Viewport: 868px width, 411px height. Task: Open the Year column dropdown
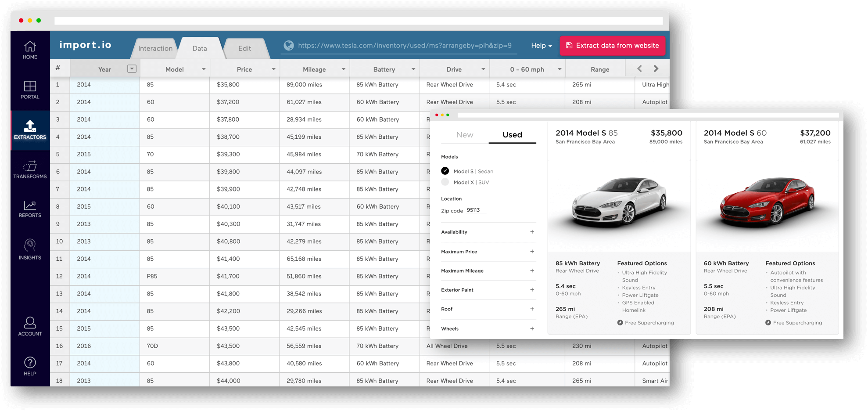[132, 68]
